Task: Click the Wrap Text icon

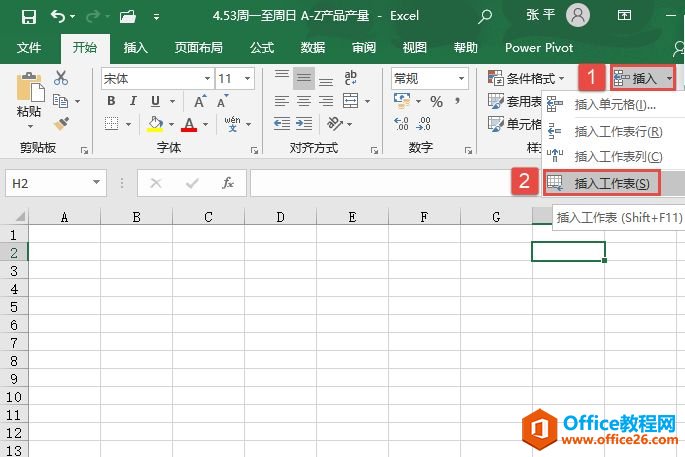Action: 352,78
